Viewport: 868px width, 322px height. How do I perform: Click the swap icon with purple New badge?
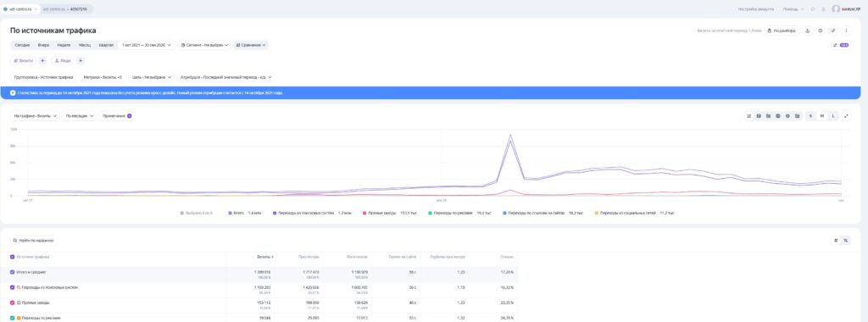(x=841, y=46)
